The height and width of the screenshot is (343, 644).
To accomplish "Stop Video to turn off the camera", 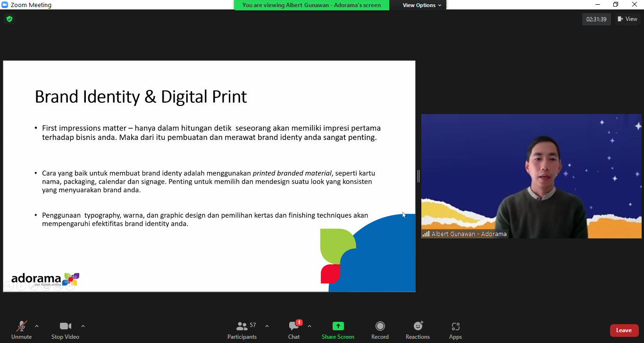I will click(x=65, y=330).
